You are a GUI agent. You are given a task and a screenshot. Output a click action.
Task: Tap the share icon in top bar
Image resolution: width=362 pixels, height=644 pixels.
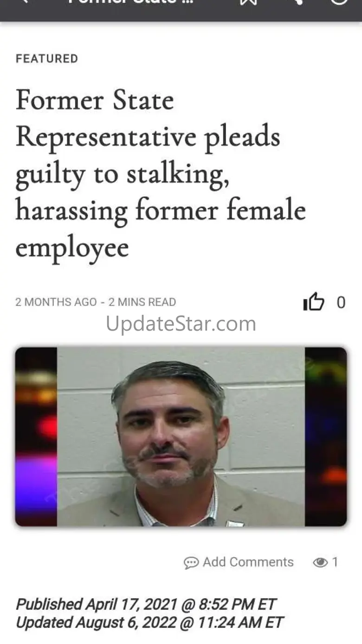(297, 2)
